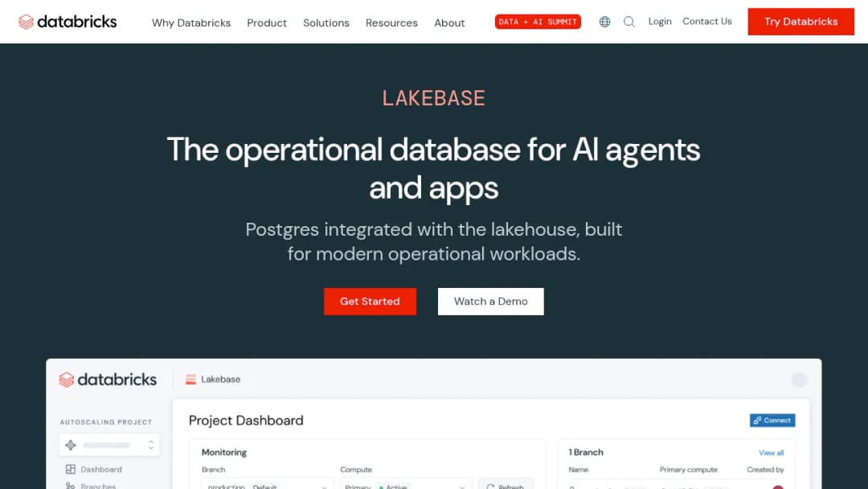Click the AUTOSCALING PROJECT label
Screen dimensions: 868x489
click(x=106, y=422)
